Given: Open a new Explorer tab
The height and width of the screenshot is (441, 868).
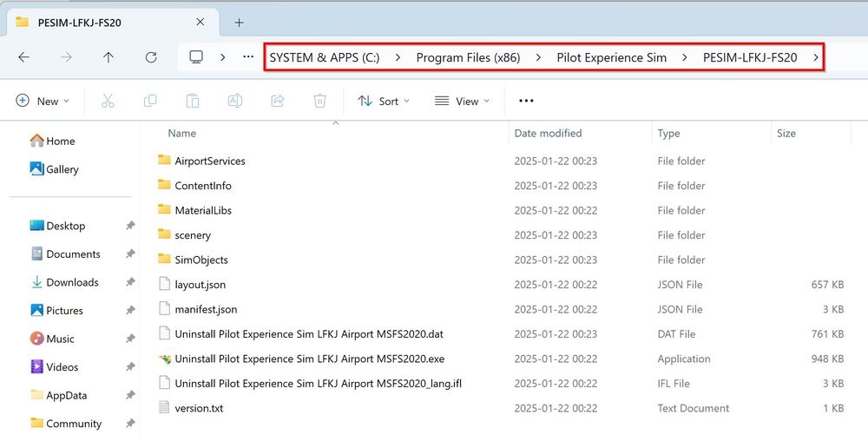Looking at the screenshot, I should tap(240, 22).
